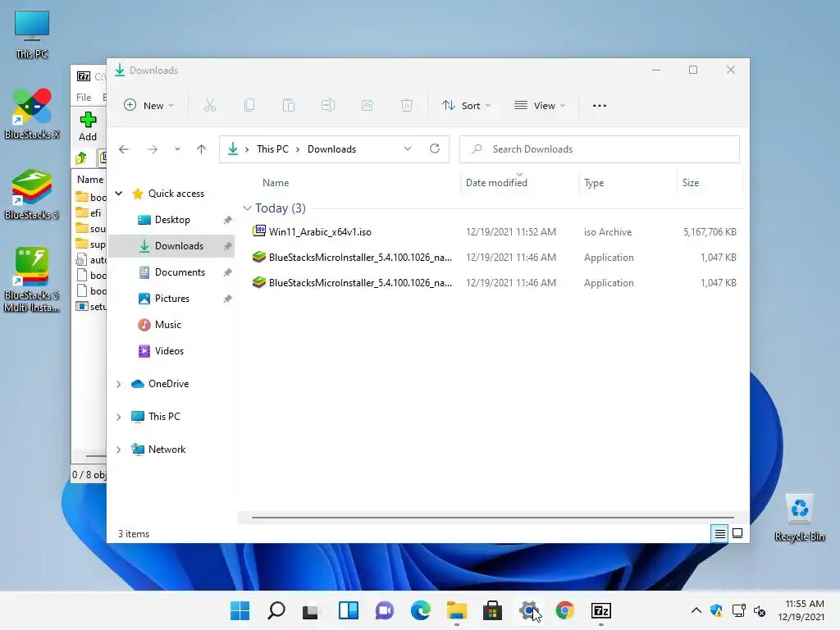The image size is (840, 630).
Task: Click the Rename icon in toolbar
Action: [x=328, y=106]
